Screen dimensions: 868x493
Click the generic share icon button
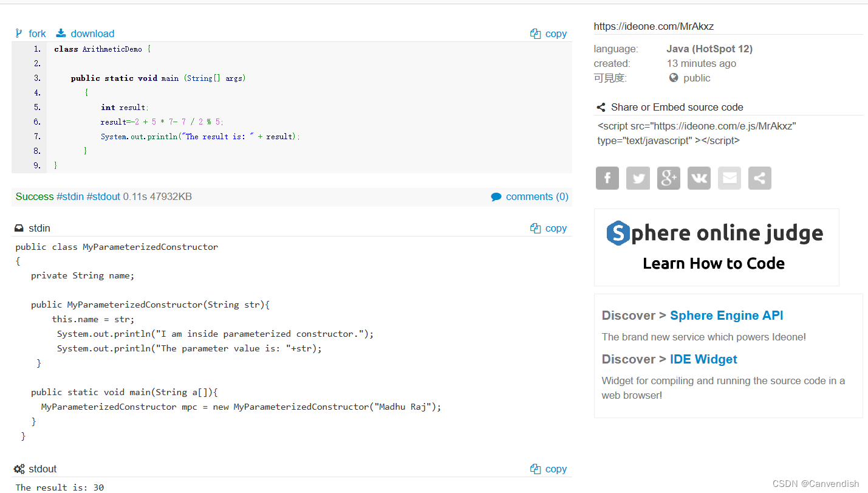pyautogui.click(x=760, y=178)
